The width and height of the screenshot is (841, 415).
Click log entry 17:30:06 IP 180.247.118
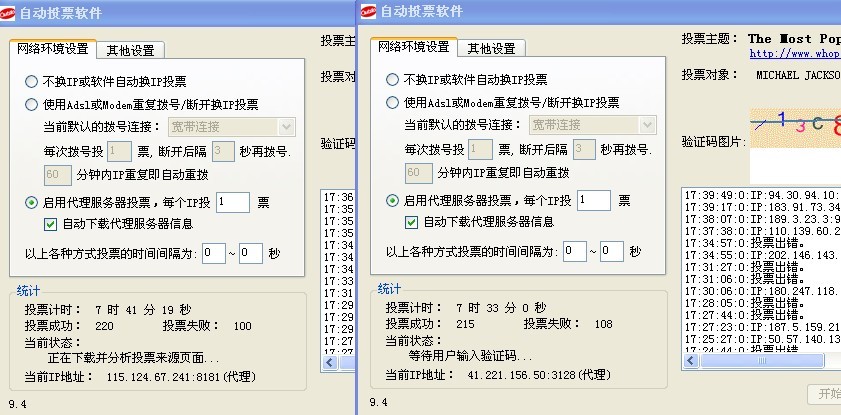763,291
